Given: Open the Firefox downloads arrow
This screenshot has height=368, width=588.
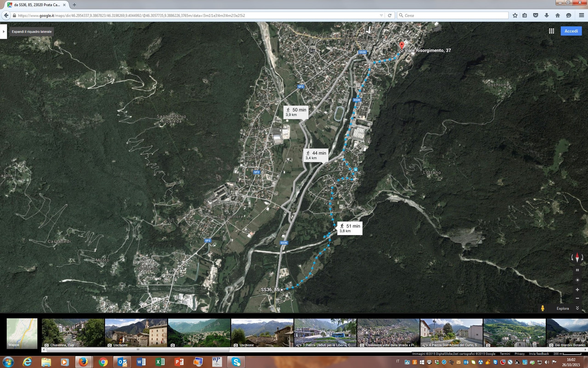Looking at the screenshot, I should click(x=547, y=15).
